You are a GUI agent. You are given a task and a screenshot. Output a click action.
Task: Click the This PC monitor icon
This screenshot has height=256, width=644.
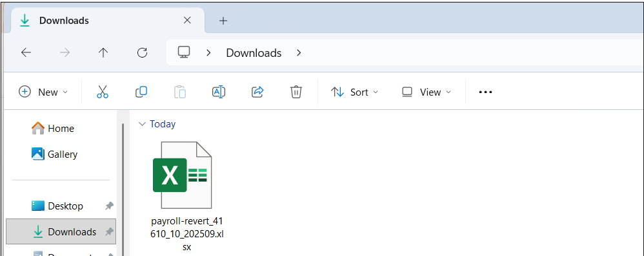click(x=184, y=52)
